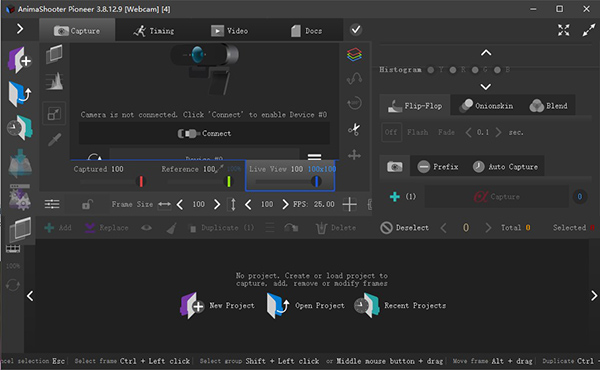Open the Video tab

point(229,31)
